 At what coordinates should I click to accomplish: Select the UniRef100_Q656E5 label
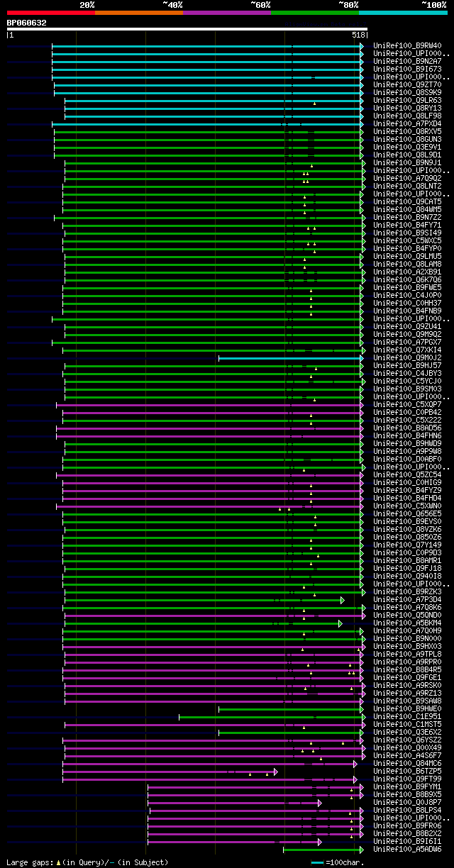click(x=407, y=514)
